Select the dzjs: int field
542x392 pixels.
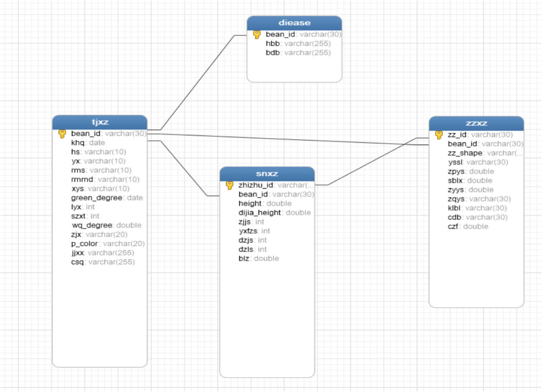point(253,240)
